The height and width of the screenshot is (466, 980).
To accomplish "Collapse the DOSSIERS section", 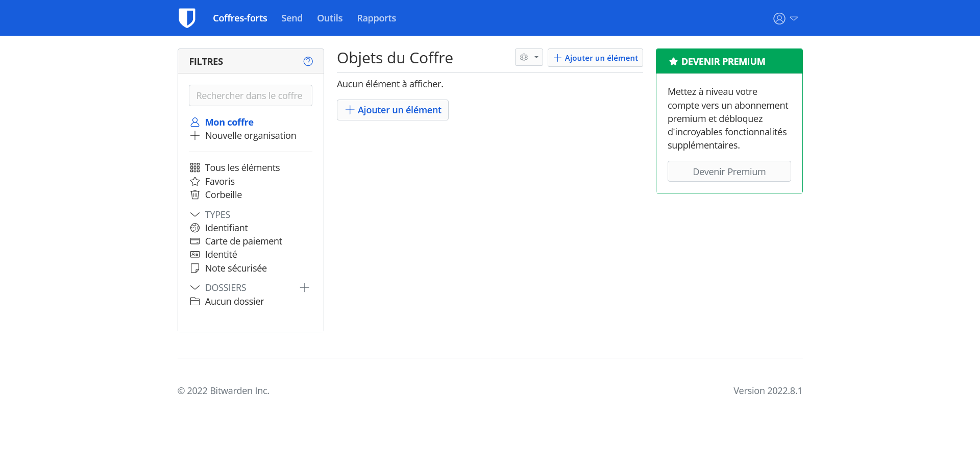I will 195,287.
